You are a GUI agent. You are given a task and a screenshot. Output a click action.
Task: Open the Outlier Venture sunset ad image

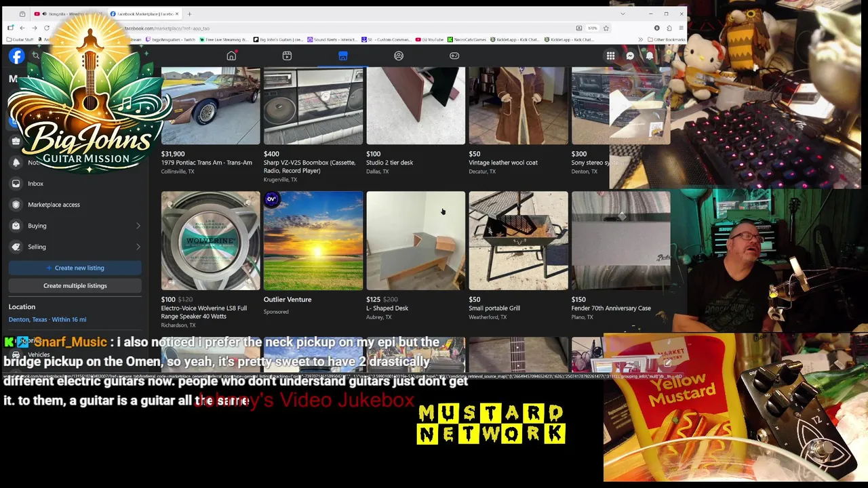click(x=313, y=241)
